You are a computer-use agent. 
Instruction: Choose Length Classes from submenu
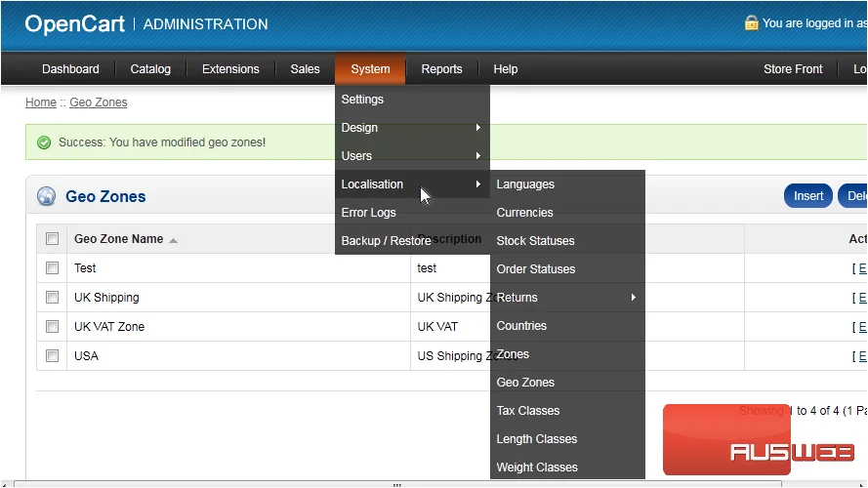(568, 439)
